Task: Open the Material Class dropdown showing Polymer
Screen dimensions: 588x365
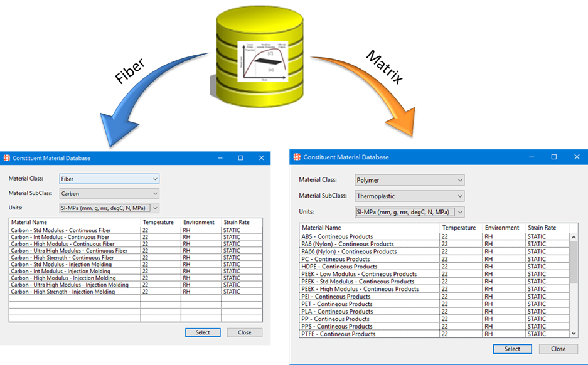Action: (409, 181)
